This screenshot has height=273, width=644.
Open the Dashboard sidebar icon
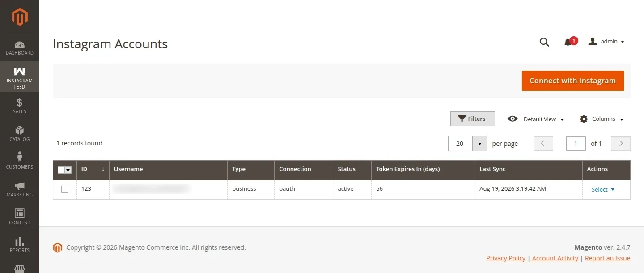(x=20, y=48)
